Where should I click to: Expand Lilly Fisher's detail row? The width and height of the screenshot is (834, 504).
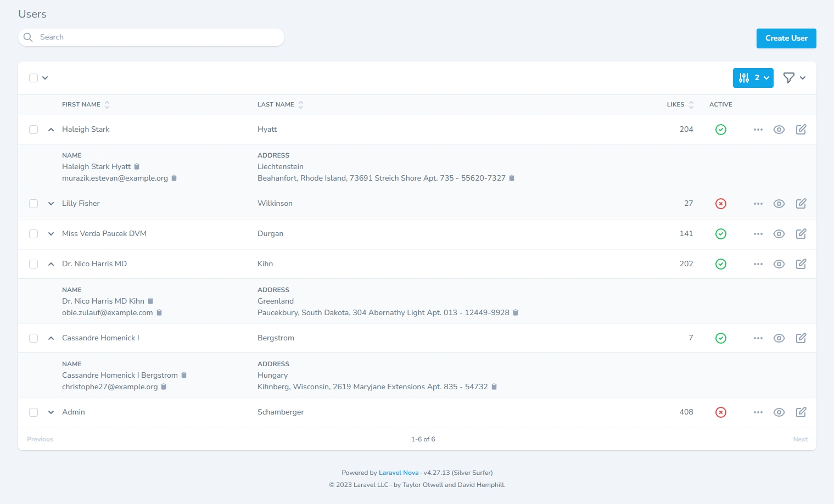coord(51,204)
